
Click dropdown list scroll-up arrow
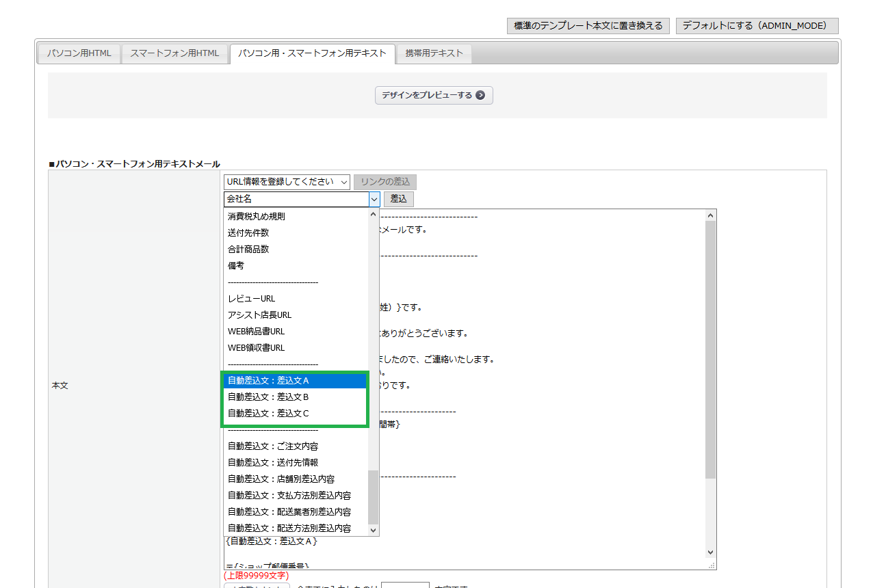tap(374, 215)
